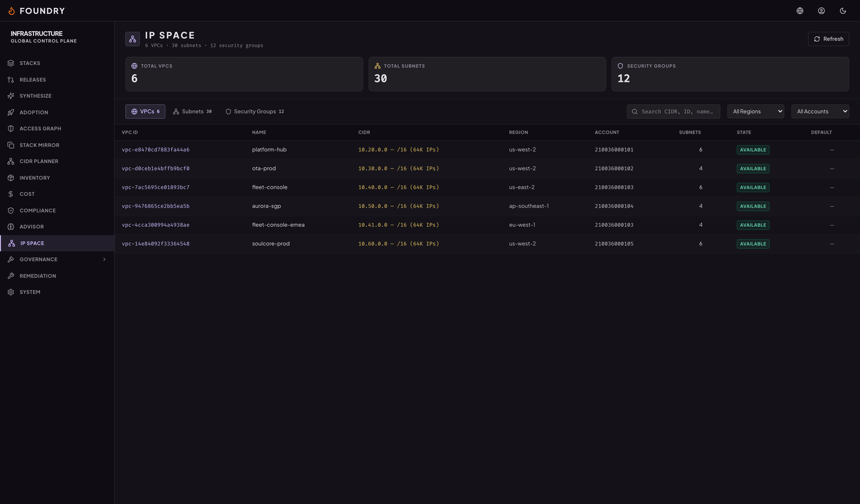Click the Cost dollar icon

[x=11, y=194]
